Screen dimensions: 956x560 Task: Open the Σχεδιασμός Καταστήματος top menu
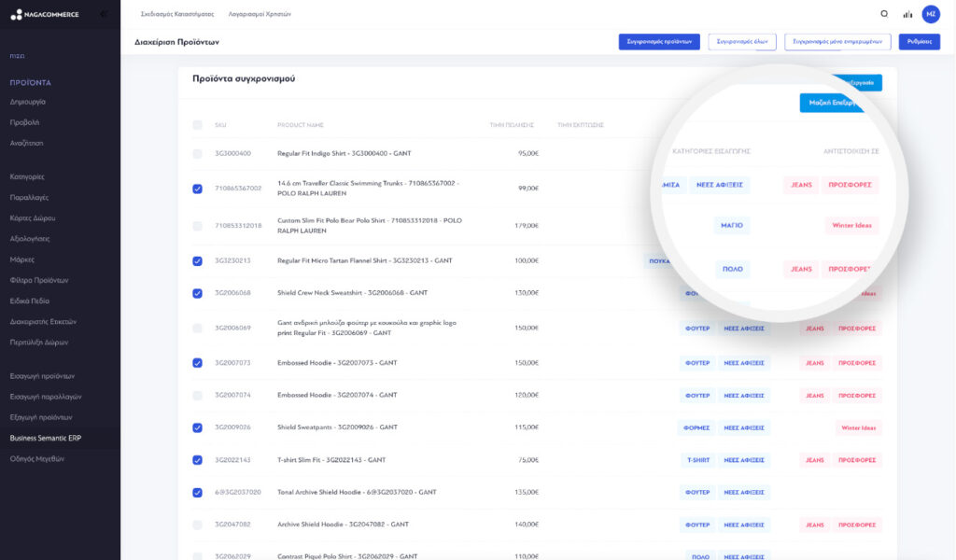pyautogui.click(x=177, y=15)
